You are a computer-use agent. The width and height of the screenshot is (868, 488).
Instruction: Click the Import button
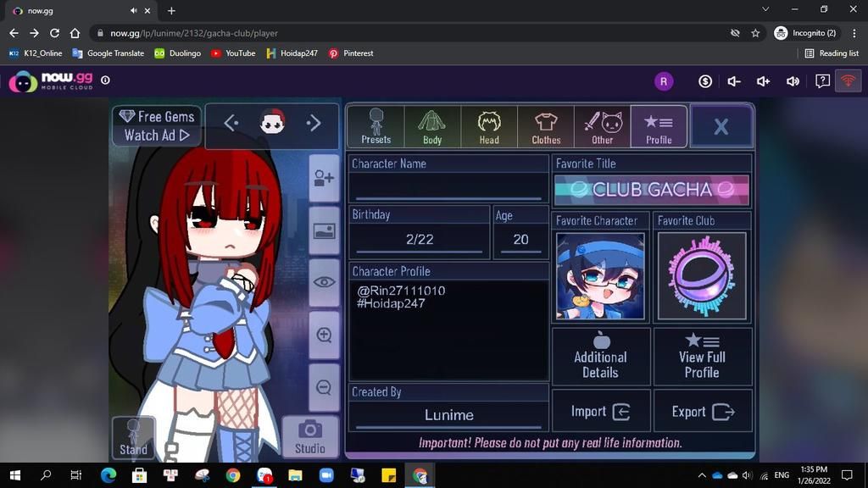601,411
